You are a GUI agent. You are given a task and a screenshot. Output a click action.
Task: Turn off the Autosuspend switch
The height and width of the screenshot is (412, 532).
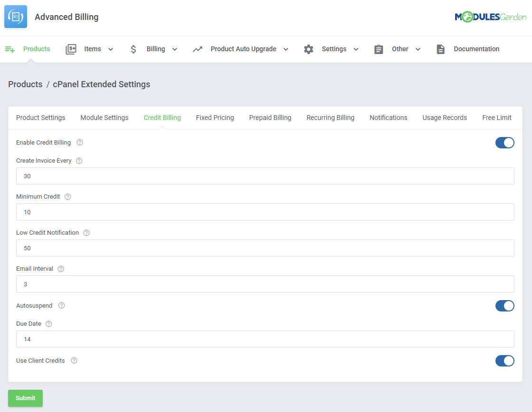[x=504, y=306]
